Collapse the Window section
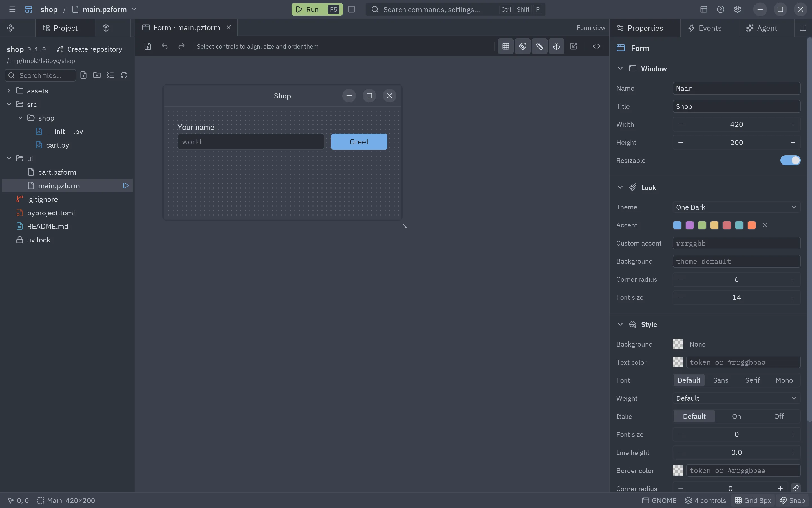 [x=620, y=69]
